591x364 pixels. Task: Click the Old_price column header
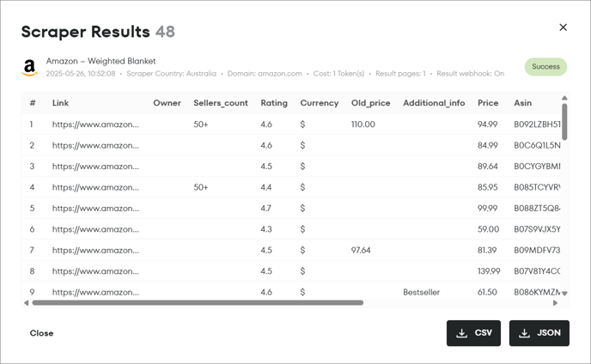coord(370,103)
